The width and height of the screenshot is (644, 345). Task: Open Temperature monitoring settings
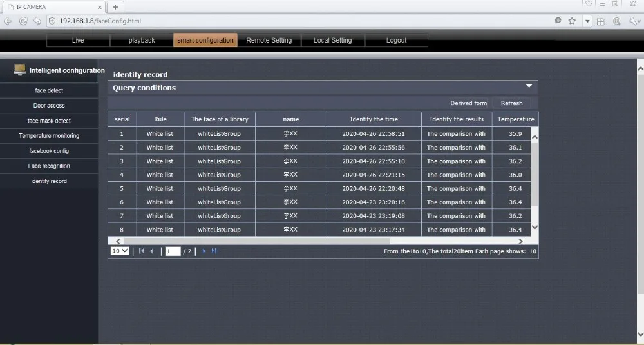(49, 135)
